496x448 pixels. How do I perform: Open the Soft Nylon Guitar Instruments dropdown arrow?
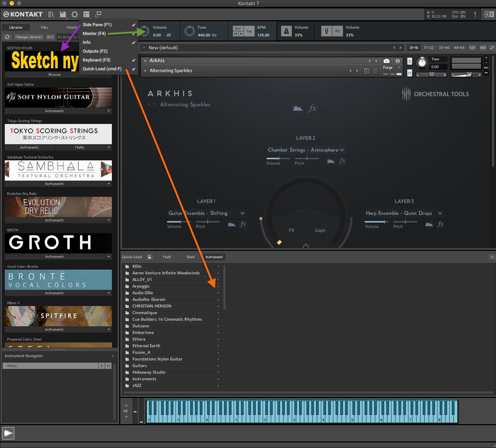click(x=109, y=111)
